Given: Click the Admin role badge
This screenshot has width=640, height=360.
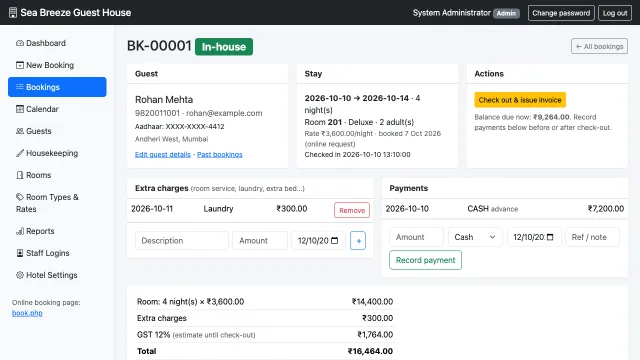Looking at the screenshot, I should 506,13.
